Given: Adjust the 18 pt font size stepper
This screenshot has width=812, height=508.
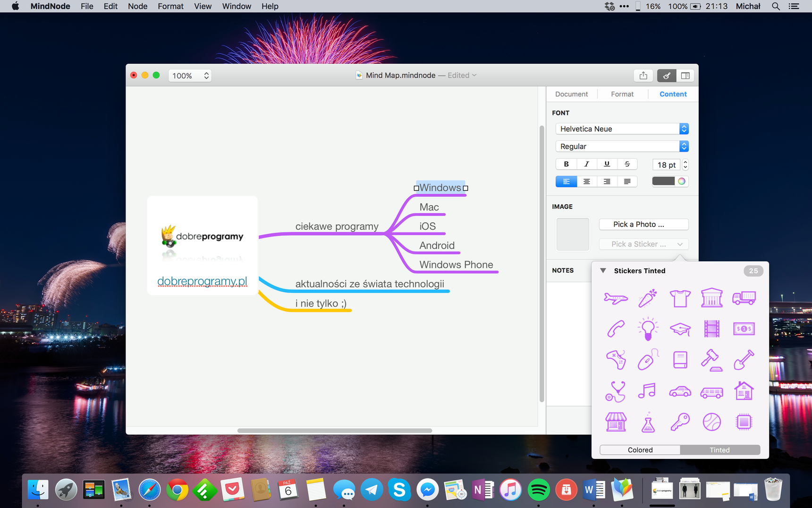Looking at the screenshot, I should (685, 164).
